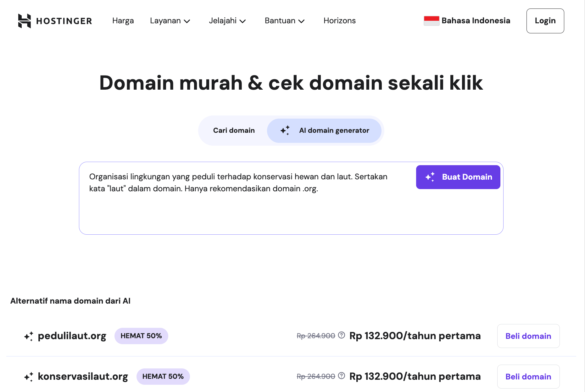Viewport: 585px width, 392px height.
Task: Click the Indonesian flag icon
Action: point(431,21)
